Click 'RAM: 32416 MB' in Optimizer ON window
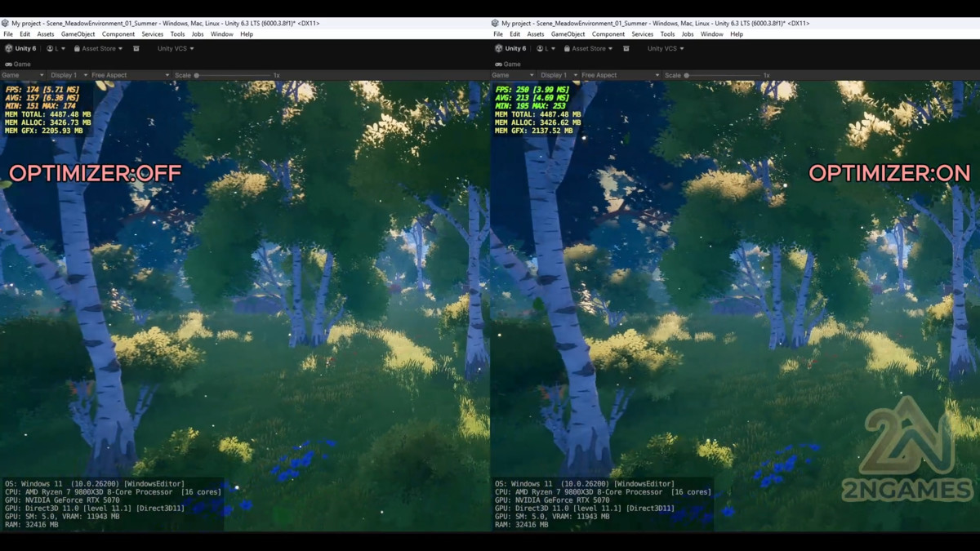The height and width of the screenshot is (551, 980). 523,525
